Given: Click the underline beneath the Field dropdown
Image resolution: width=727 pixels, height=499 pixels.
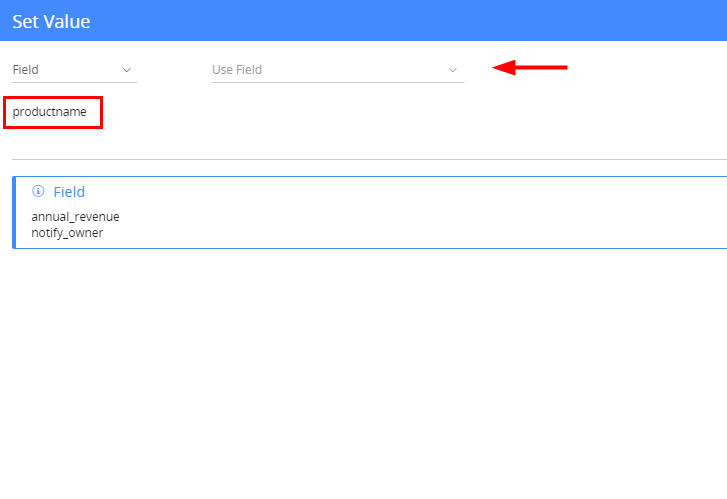Looking at the screenshot, I should click(x=75, y=83).
